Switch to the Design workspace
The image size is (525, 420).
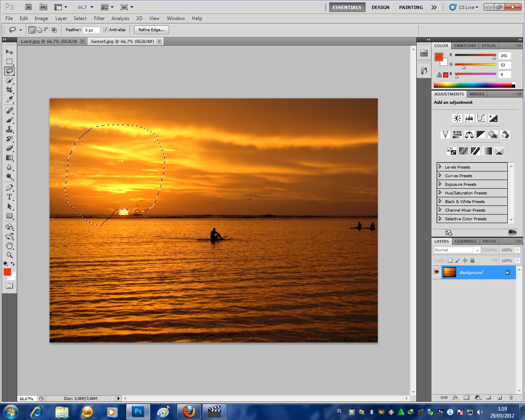point(381,7)
